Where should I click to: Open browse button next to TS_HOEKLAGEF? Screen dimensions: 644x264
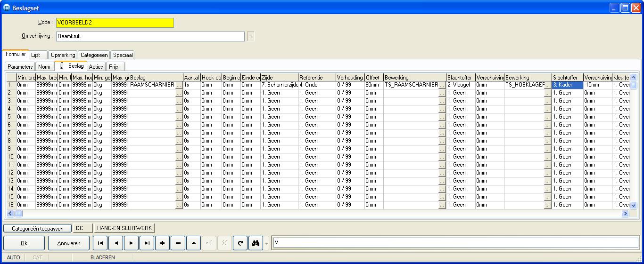click(x=547, y=85)
